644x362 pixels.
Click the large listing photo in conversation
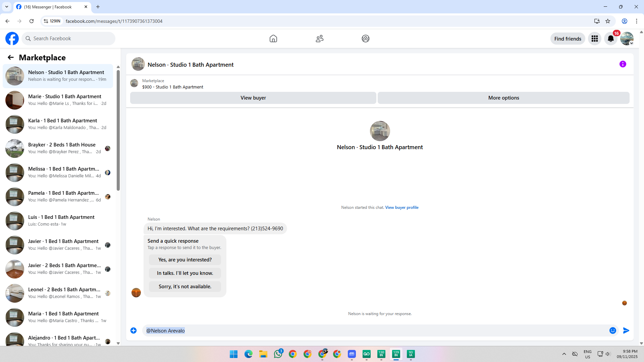point(380,131)
